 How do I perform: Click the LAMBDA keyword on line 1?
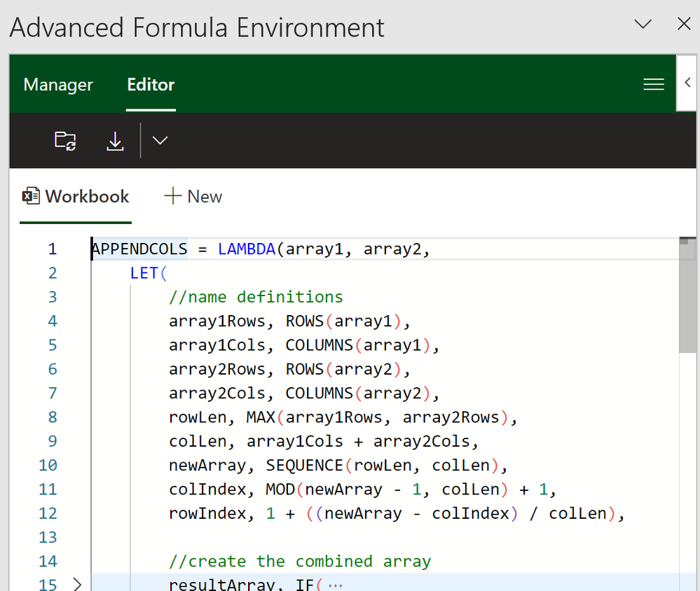click(247, 249)
